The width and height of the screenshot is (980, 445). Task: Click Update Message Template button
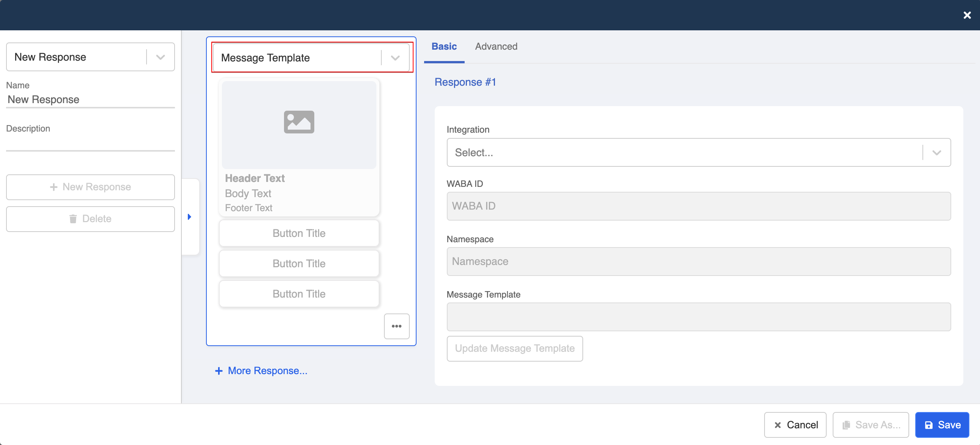tap(514, 348)
